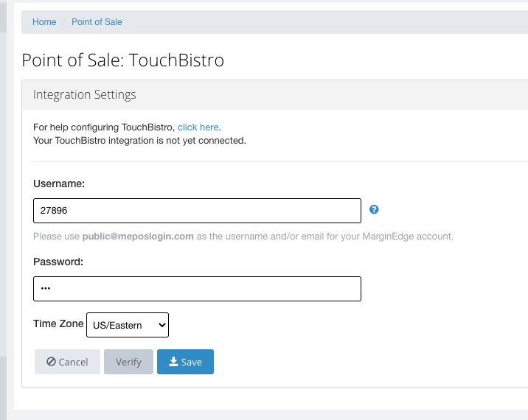Select 'Integration Settings' panel header text
Image resolution: width=528 pixels, height=420 pixels.
(85, 94)
